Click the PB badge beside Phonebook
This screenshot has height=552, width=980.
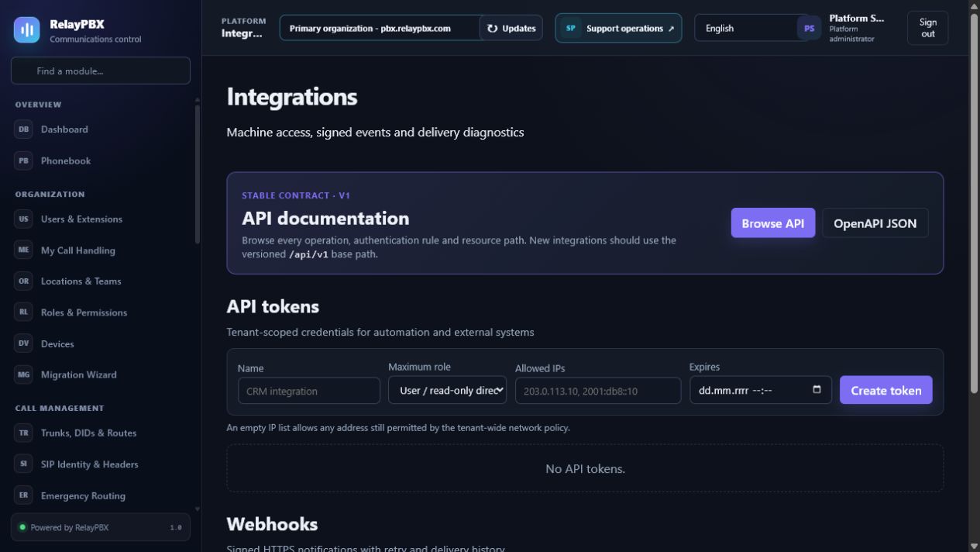coord(23,160)
